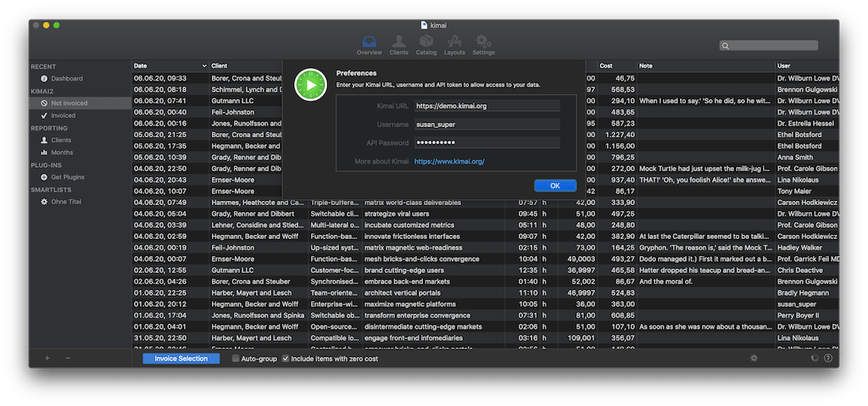Open the Catalog box icon
This screenshot has width=868, height=406.
click(x=426, y=45)
